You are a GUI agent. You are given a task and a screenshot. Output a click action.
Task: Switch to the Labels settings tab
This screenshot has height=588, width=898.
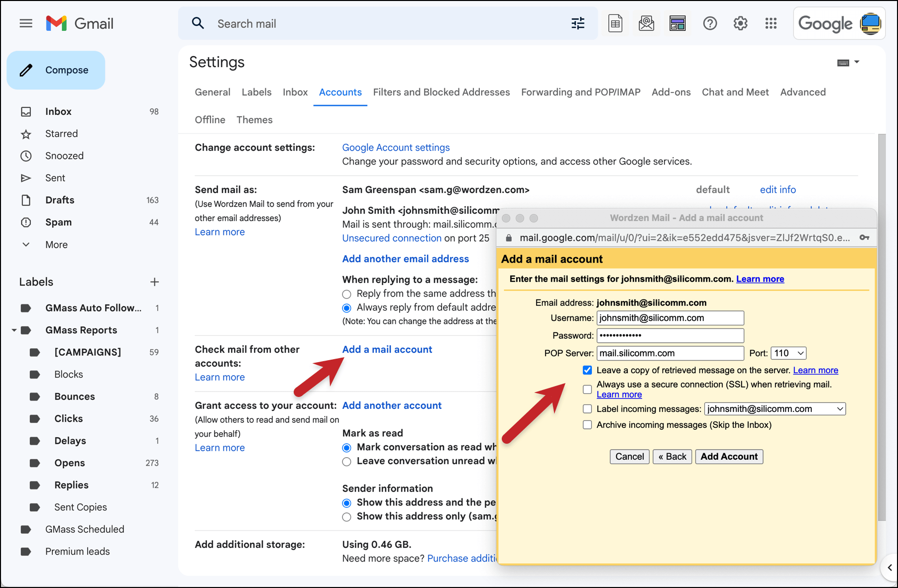coord(256,92)
